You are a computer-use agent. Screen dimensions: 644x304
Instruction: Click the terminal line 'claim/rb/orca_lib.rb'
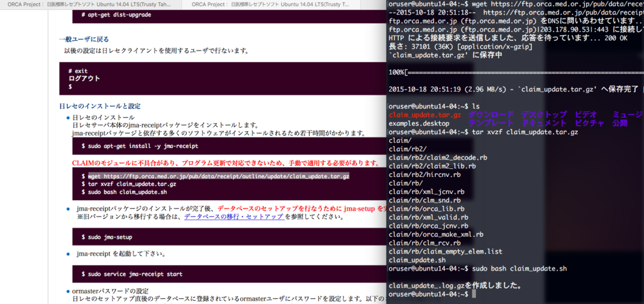426,209
